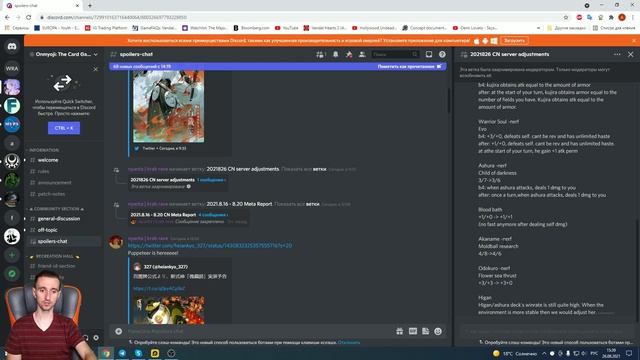Open the help question mark icon
The width and height of the screenshot is (640, 360).
click(x=442, y=54)
